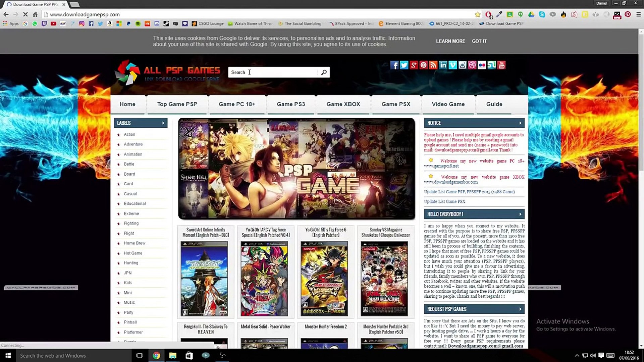Select the Action label
Screen dimensions: 644x362
coord(129,134)
